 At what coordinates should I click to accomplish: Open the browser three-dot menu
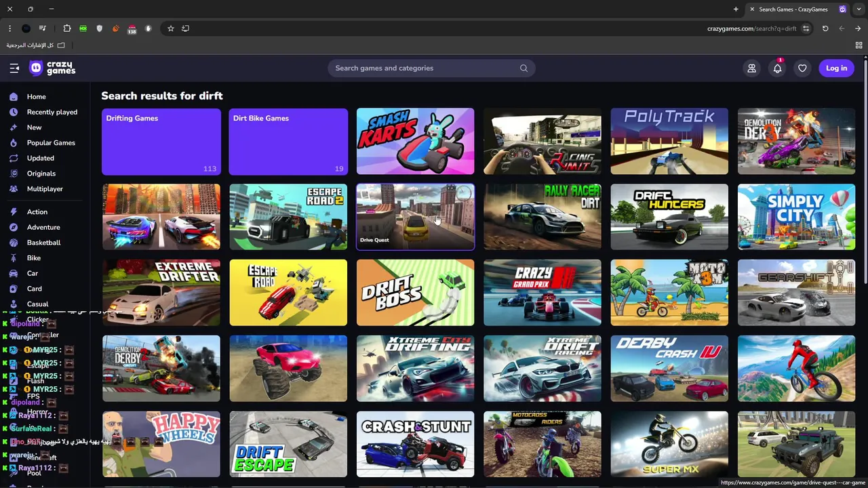9,28
